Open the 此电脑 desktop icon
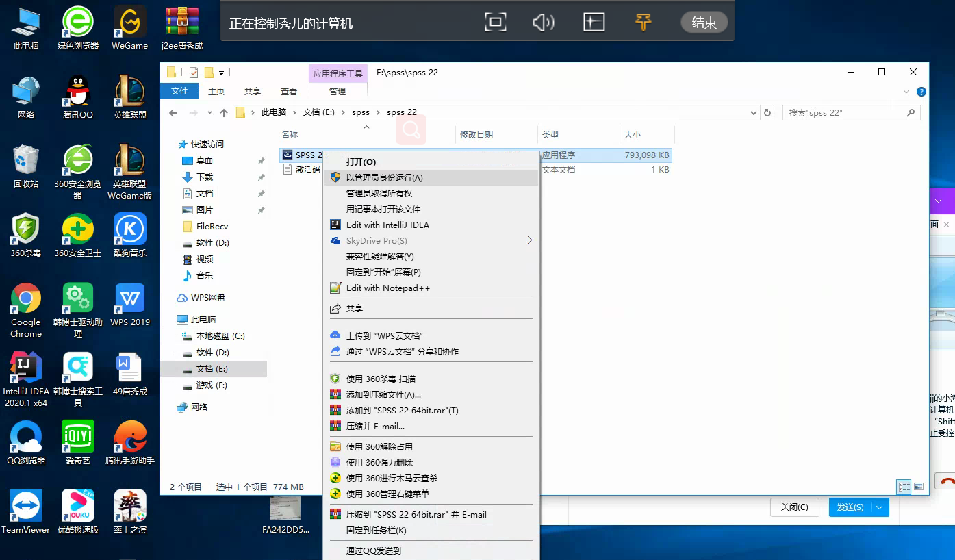955x560 pixels. tap(26, 28)
